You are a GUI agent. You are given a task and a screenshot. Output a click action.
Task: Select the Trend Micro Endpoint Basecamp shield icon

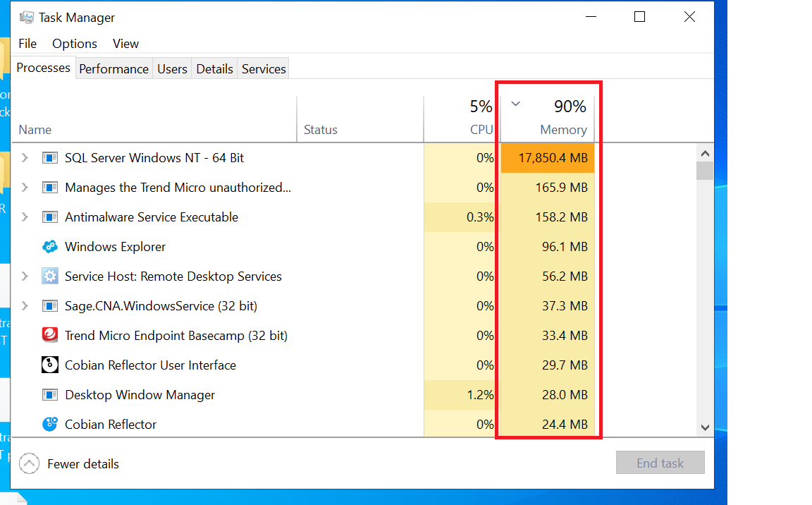(49, 335)
